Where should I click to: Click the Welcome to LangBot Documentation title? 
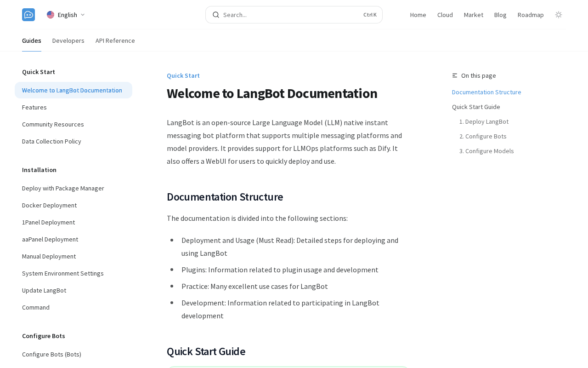point(272,93)
